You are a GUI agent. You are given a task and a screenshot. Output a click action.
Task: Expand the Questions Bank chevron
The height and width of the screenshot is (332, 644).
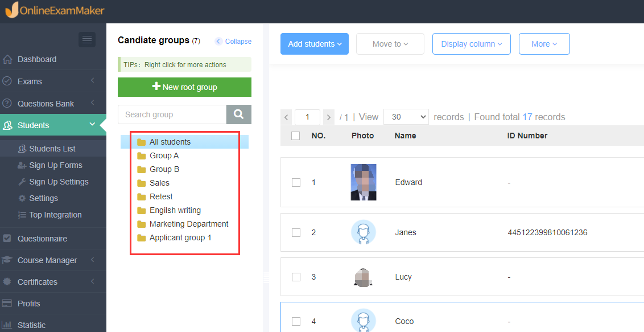pyautogui.click(x=92, y=103)
